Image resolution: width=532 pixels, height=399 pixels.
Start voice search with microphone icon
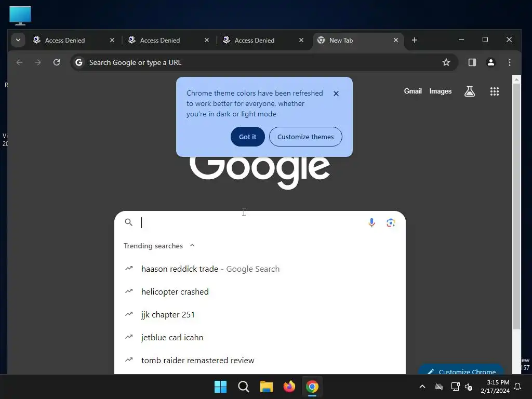371,222
